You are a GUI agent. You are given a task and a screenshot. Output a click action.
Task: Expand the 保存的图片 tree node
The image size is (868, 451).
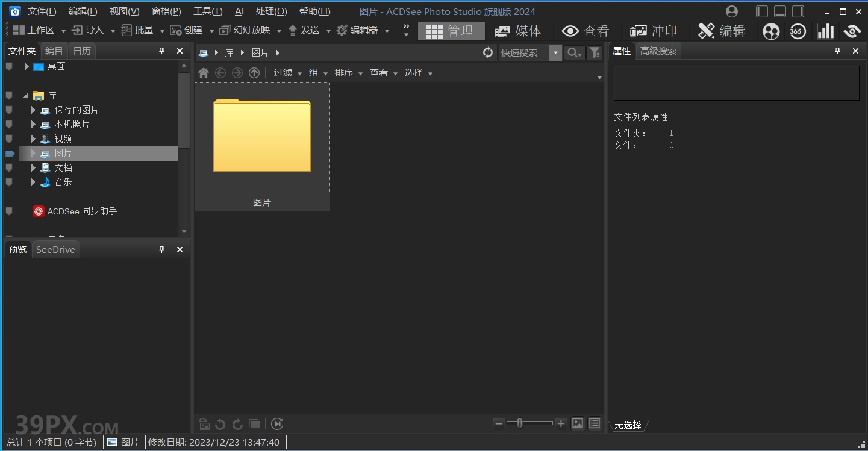tap(33, 110)
